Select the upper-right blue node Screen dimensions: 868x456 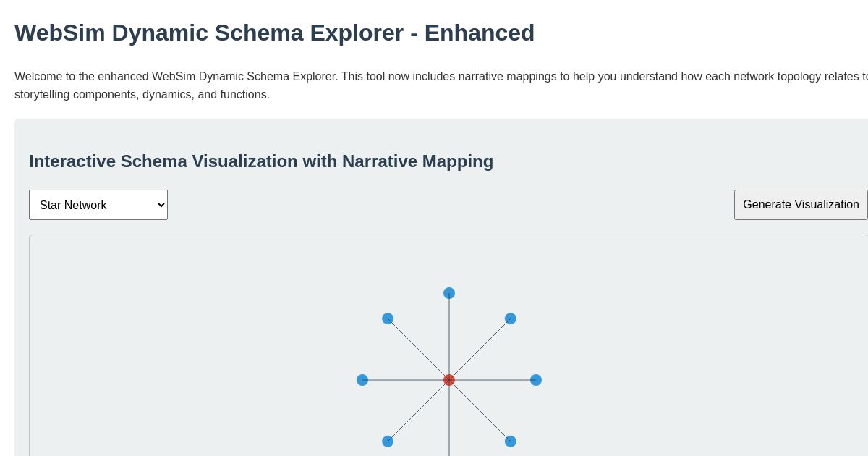[511, 318]
